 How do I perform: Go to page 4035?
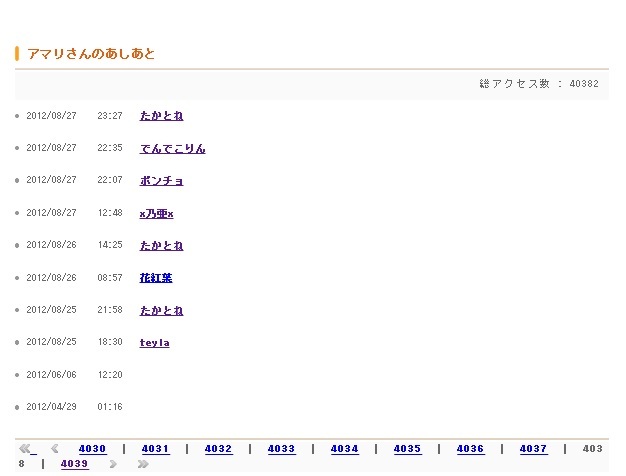click(407, 449)
